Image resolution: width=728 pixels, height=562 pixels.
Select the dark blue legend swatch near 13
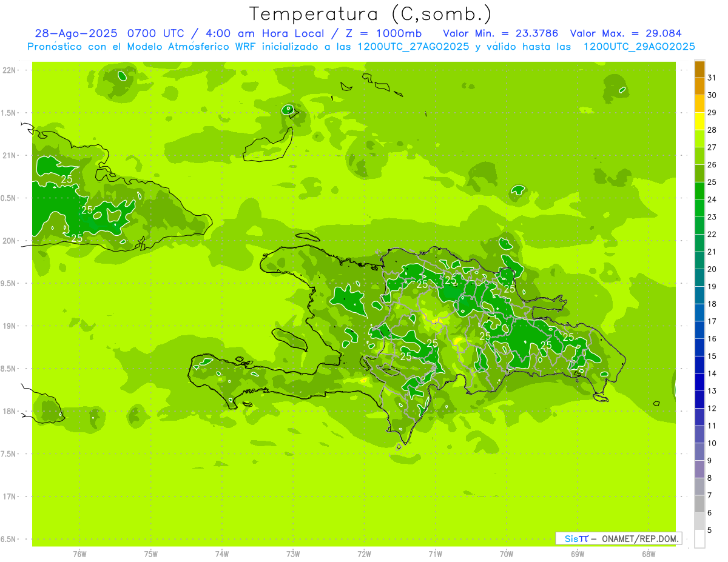coord(699,382)
